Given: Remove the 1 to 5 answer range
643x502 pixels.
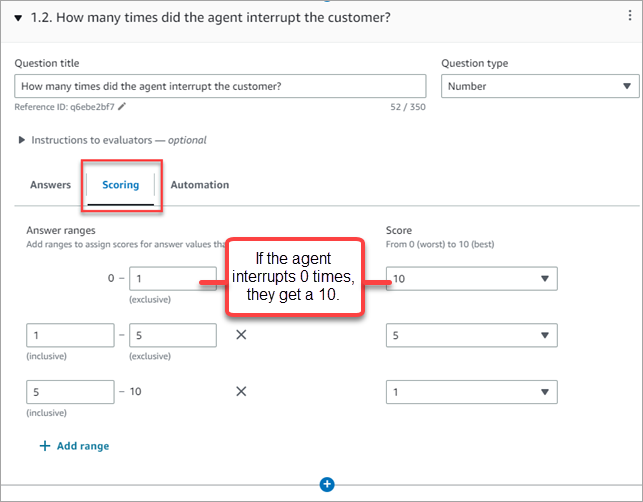Looking at the screenshot, I should [x=241, y=336].
